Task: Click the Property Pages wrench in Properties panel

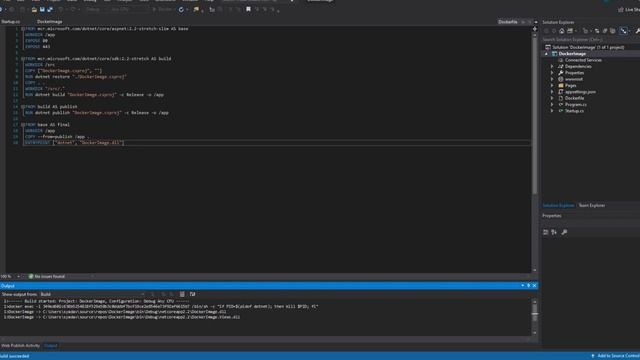Action: coord(564,232)
